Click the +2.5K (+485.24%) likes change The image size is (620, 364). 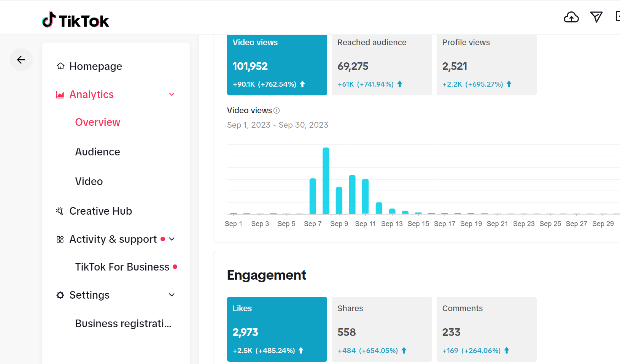264,351
